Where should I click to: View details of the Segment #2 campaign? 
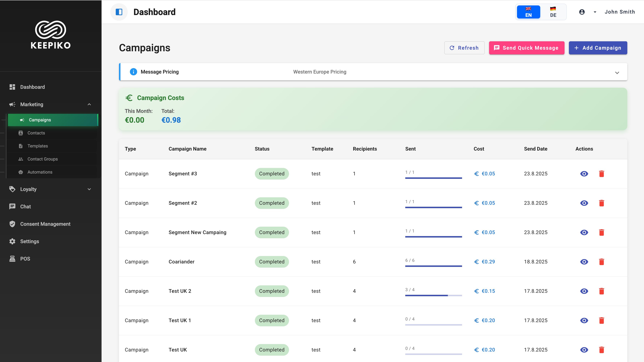(x=584, y=203)
